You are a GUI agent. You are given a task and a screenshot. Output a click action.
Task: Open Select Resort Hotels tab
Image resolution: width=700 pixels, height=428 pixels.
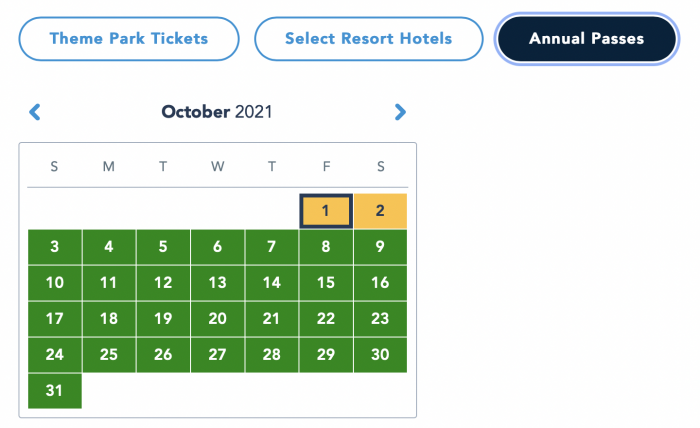point(369,39)
